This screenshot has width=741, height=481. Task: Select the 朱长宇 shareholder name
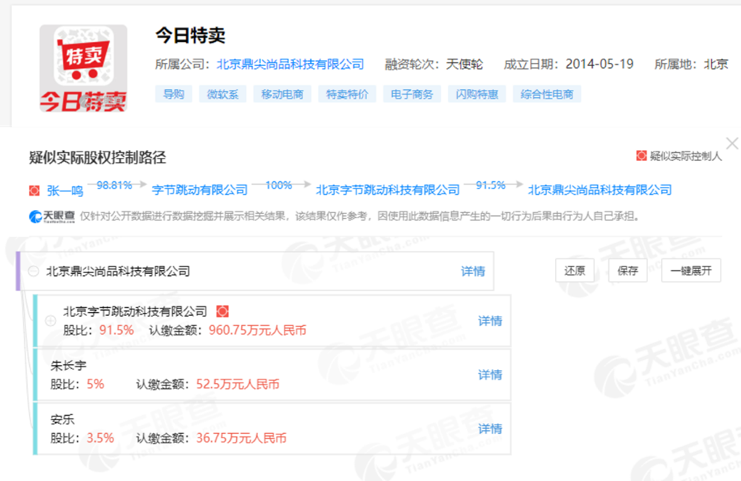[x=69, y=366]
